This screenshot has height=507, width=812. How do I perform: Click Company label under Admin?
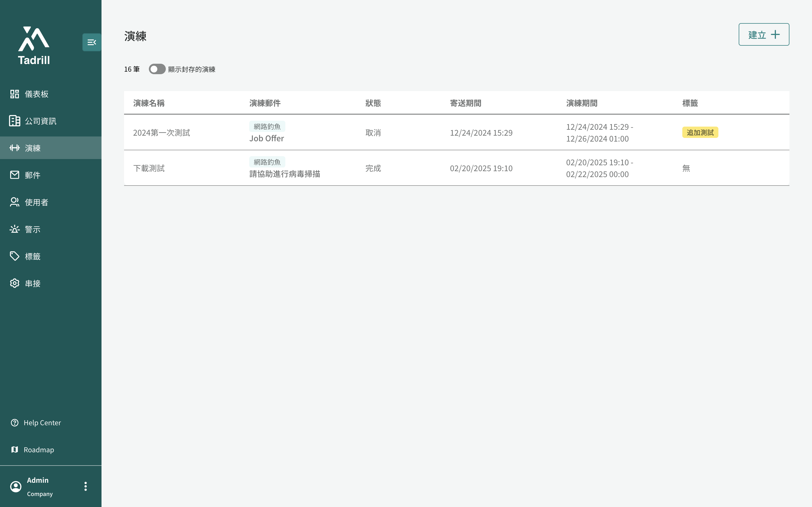tap(39, 493)
